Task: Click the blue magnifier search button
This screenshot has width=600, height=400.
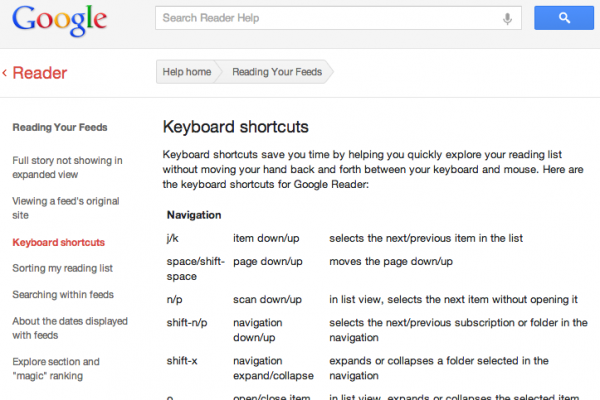Action: (x=564, y=18)
